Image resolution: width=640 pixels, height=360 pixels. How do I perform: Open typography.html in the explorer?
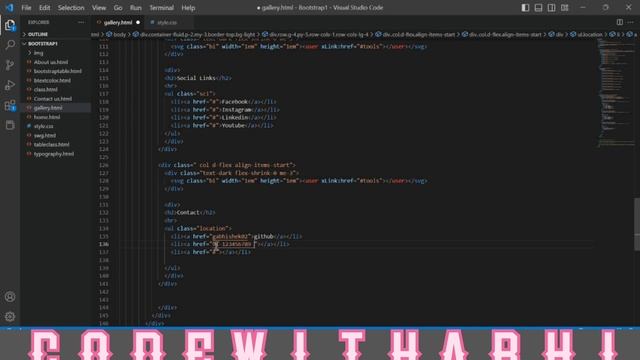(54, 154)
